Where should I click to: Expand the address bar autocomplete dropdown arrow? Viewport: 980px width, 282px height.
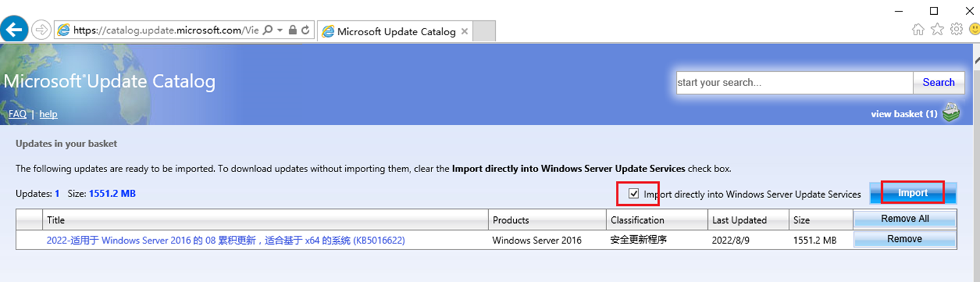pos(279,31)
